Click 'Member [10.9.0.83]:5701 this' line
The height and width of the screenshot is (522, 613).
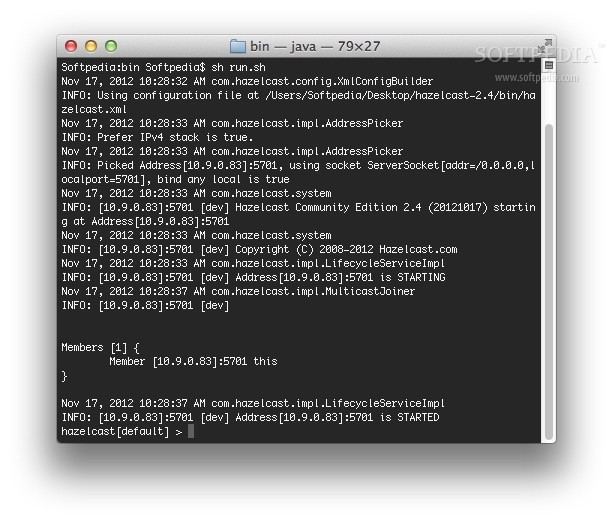click(x=193, y=361)
